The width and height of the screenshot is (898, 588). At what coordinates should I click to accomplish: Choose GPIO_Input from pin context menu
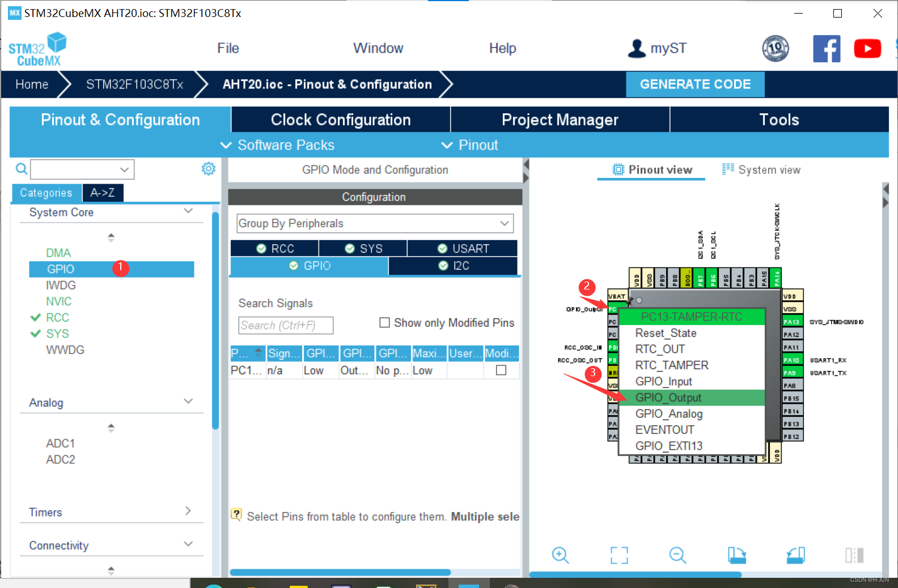point(692,381)
